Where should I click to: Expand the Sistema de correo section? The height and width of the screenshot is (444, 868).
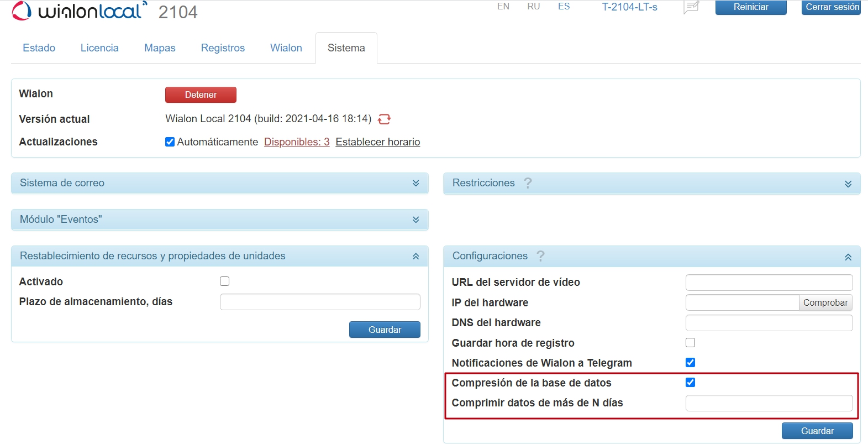[x=220, y=183]
